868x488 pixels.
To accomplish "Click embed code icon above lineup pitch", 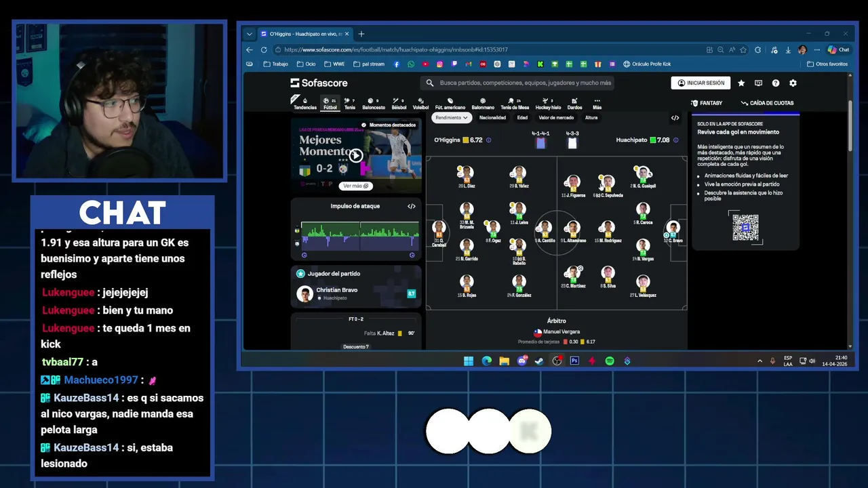I will tap(675, 118).
